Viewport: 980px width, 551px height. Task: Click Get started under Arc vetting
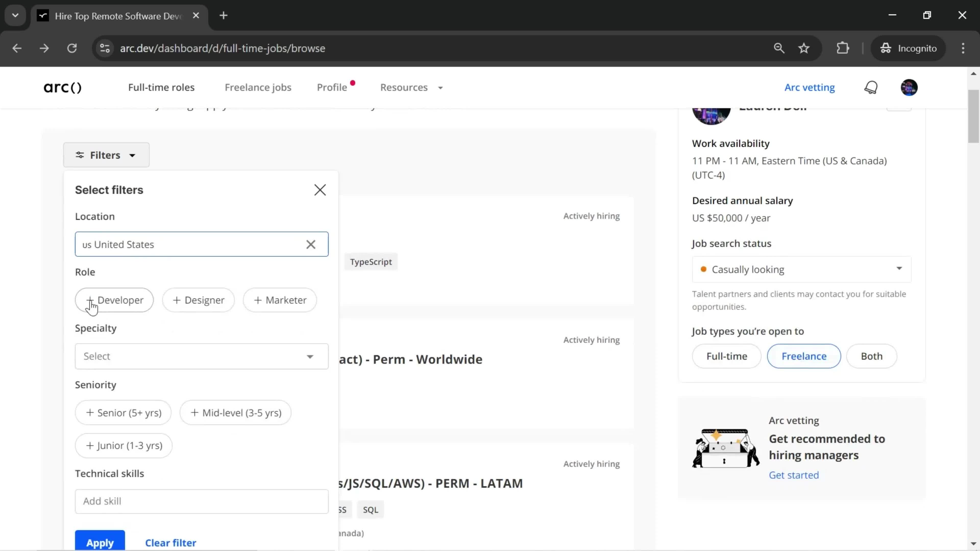pyautogui.click(x=794, y=475)
